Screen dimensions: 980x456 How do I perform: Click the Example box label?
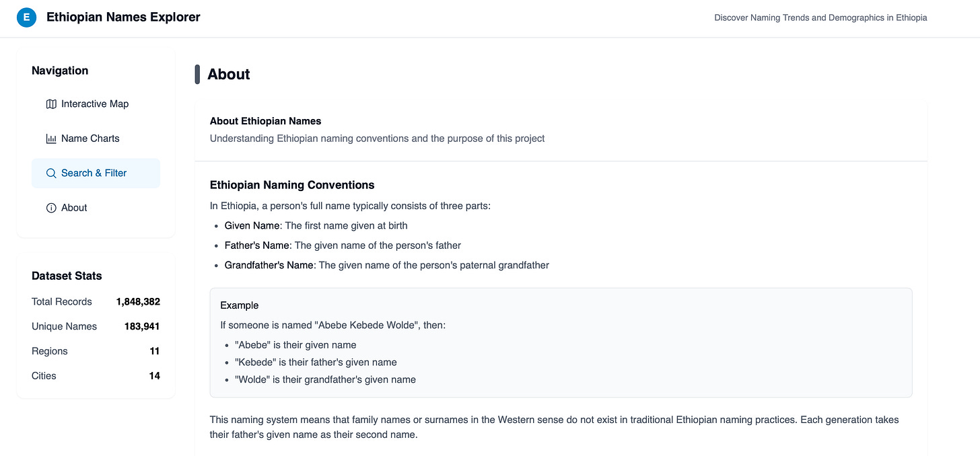point(239,305)
